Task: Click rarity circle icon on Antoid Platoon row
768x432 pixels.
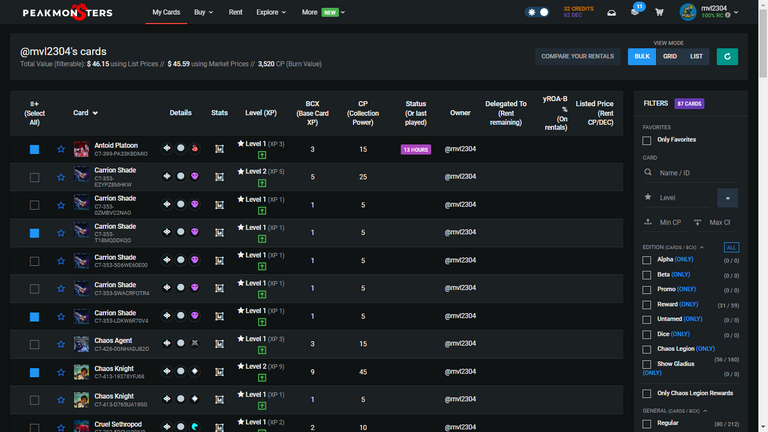Action: coord(181,148)
